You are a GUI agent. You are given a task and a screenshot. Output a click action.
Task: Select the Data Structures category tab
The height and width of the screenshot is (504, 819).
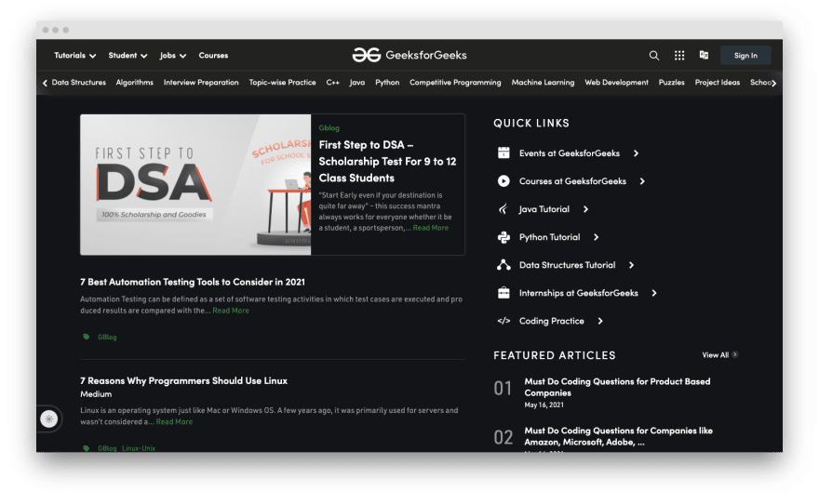79,83
